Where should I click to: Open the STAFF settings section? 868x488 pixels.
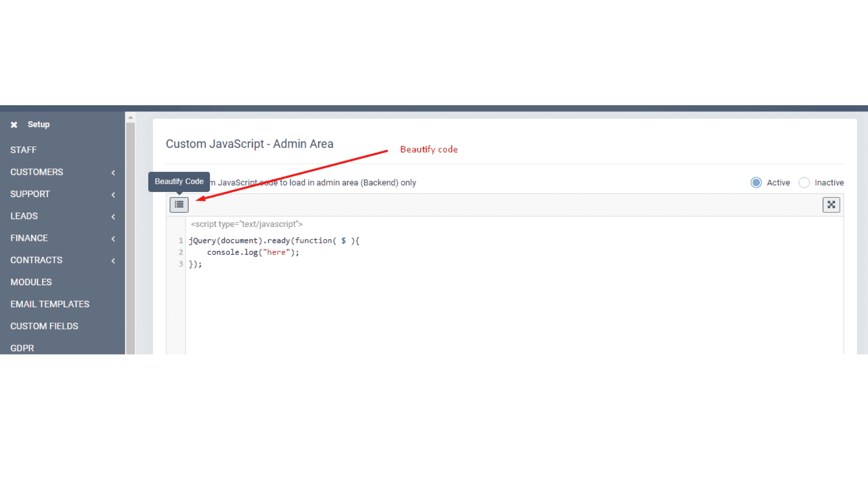coord(24,150)
